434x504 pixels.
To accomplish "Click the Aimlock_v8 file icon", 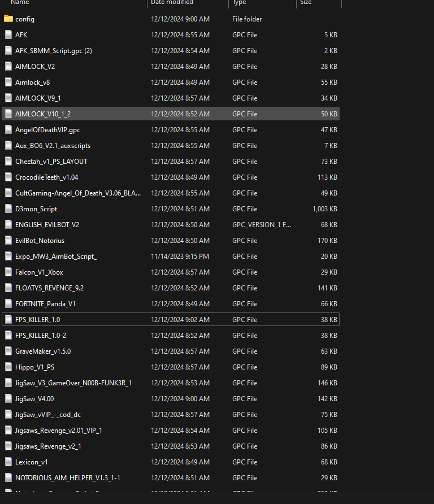I will pos(8,82).
